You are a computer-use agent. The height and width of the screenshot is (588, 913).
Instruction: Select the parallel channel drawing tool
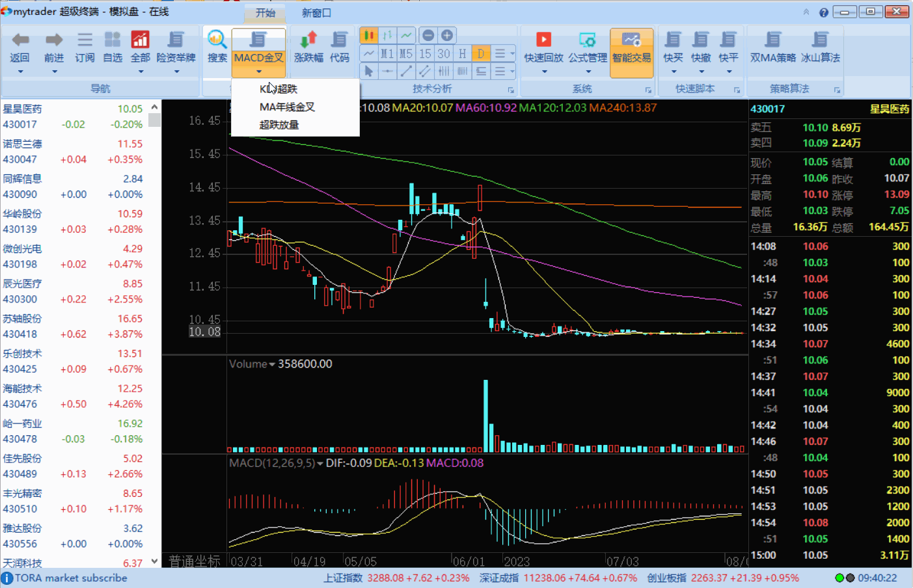425,71
